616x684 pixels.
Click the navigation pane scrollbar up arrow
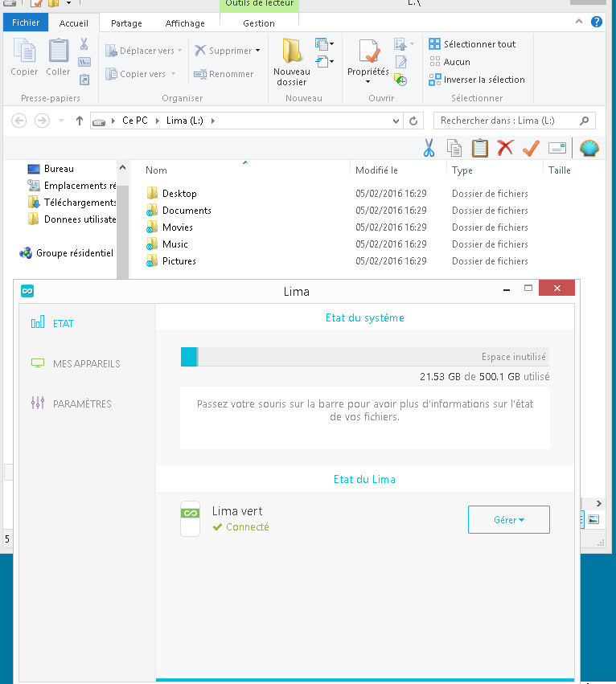pyautogui.click(x=123, y=167)
